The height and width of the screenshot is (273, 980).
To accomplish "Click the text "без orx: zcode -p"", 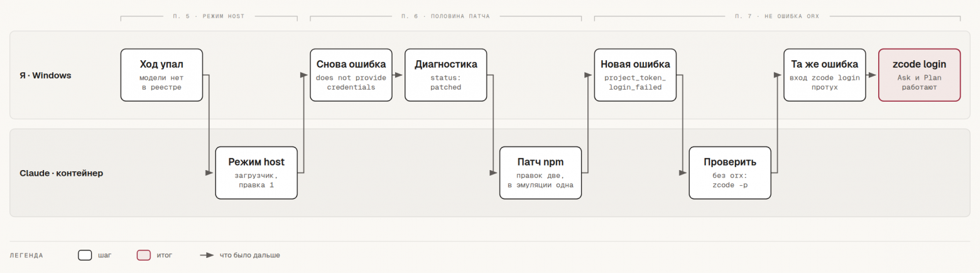I will [731, 181].
